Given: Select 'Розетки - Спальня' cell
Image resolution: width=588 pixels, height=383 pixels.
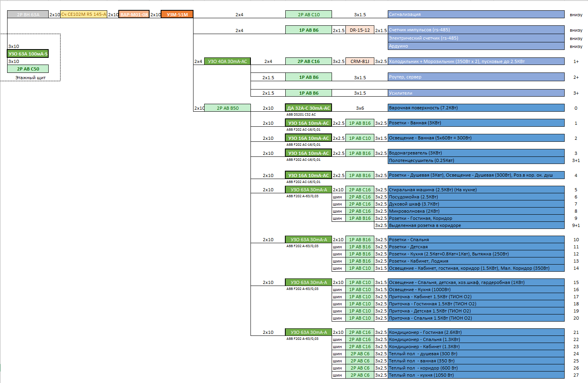Looking at the screenshot, I should [x=476, y=240].
